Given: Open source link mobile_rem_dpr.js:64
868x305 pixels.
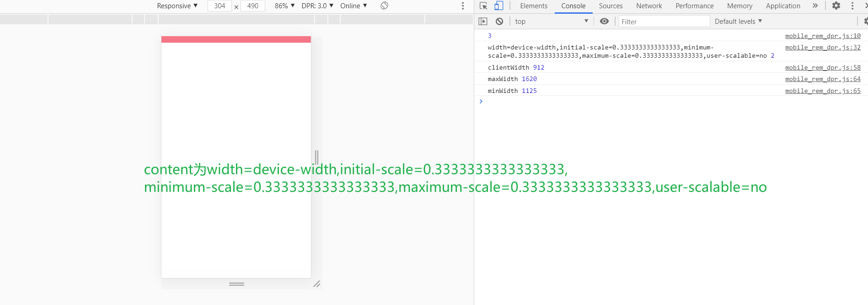Looking at the screenshot, I should coord(823,79).
